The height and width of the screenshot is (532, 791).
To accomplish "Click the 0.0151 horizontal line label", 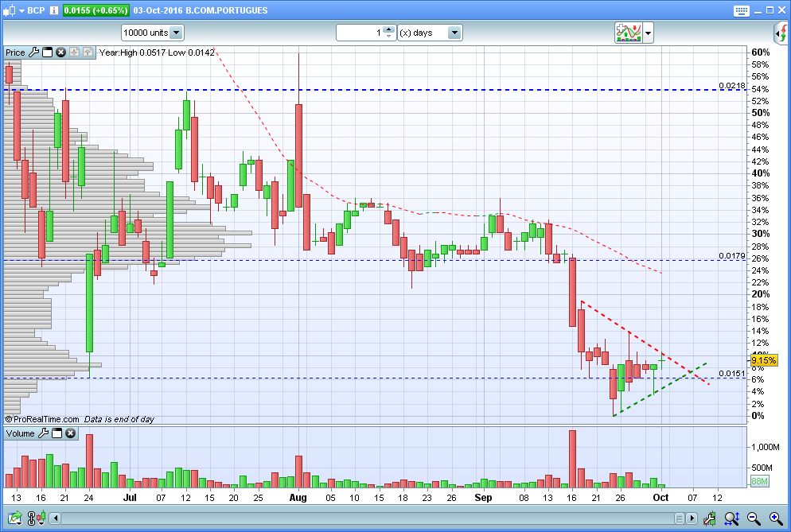I will point(731,373).
